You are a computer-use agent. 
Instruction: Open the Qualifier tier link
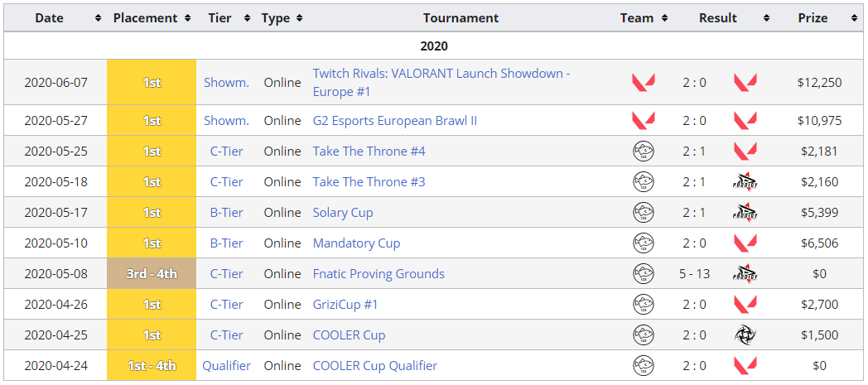pyautogui.click(x=226, y=366)
